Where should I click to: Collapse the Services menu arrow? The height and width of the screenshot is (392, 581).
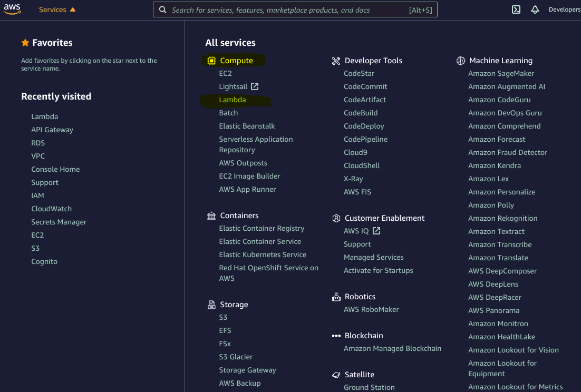(x=73, y=9)
